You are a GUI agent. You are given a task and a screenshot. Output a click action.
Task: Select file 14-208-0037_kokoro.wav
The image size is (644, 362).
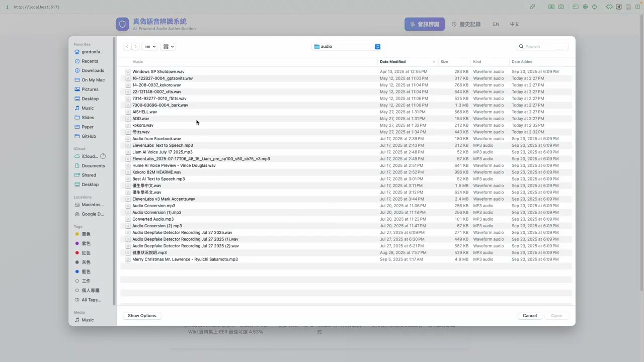tap(156, 85)
